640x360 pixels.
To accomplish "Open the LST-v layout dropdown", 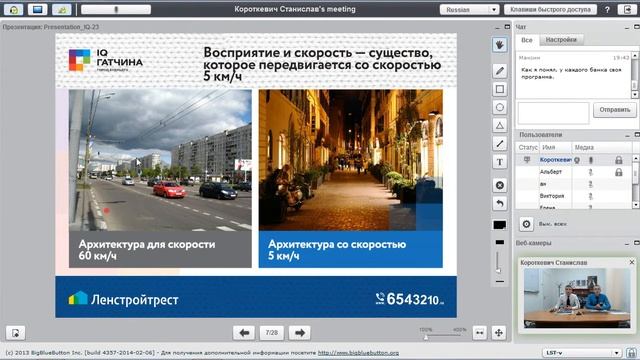I will [582, 353].
